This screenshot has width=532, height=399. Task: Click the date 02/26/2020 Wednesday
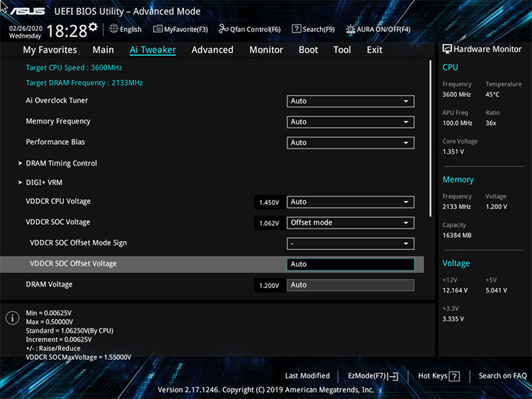[25, 32]
